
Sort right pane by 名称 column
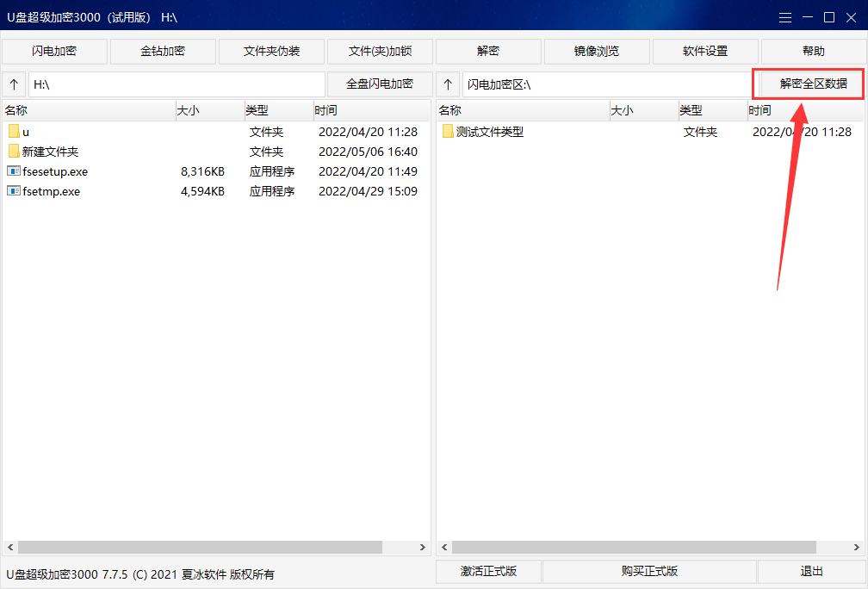coord(524,110)
